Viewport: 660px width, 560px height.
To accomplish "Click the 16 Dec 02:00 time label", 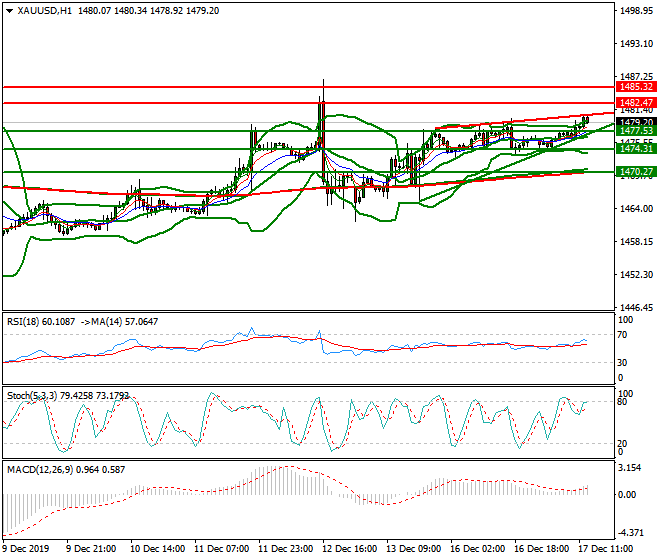I will tap(477, 549).
